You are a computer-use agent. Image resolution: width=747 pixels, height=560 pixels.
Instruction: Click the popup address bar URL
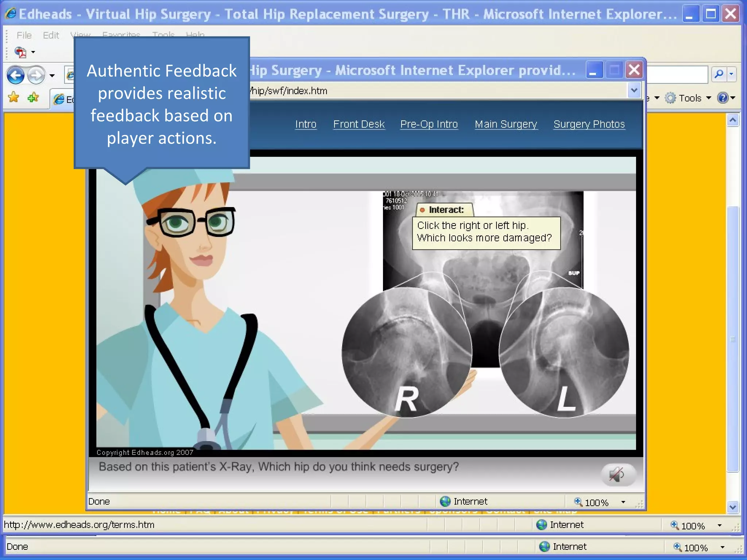288,91
